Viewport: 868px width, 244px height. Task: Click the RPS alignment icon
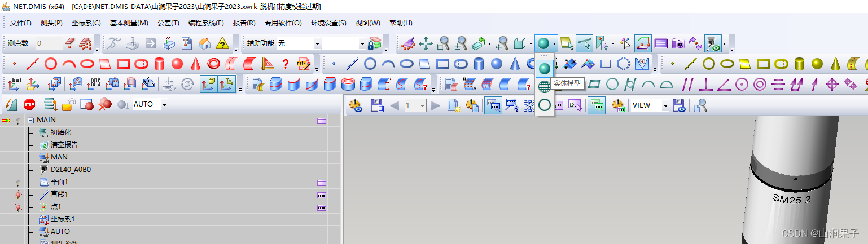94,84
